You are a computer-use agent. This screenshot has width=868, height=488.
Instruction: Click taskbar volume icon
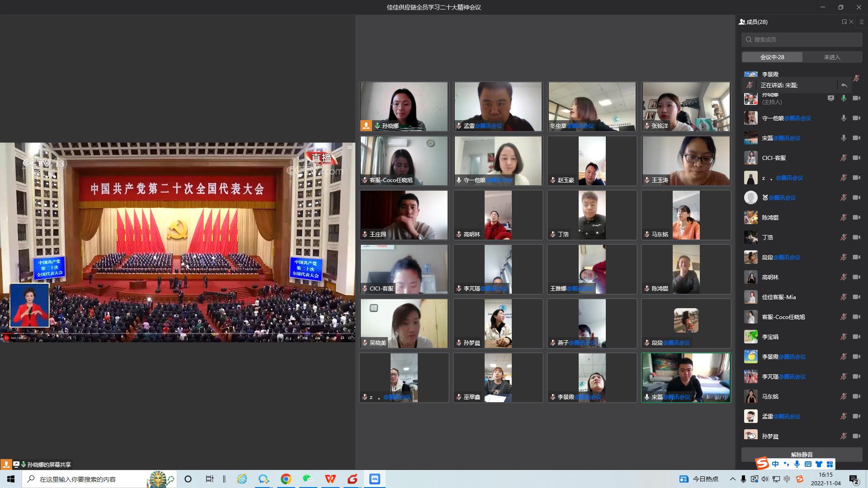tap(765, 479)
